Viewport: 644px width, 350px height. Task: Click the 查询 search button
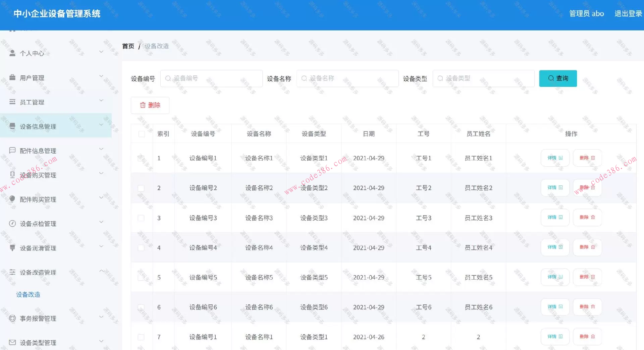(x=558, y=78)
